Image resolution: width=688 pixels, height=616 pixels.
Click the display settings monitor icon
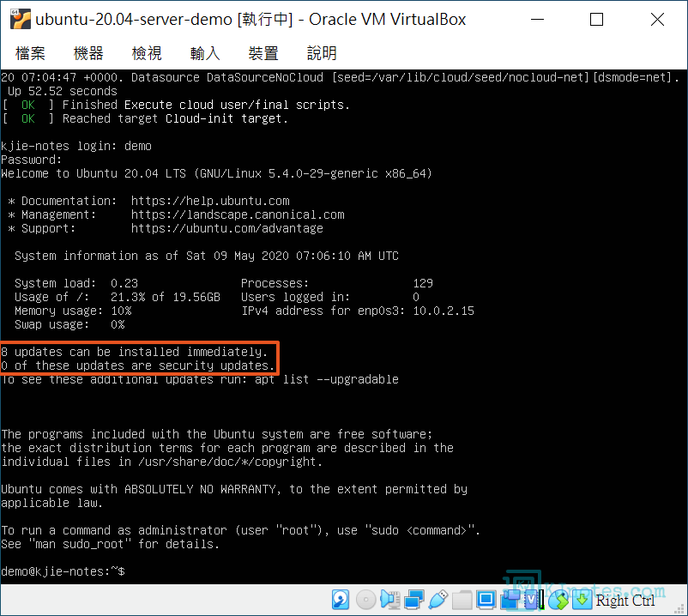tap(486, 600)
